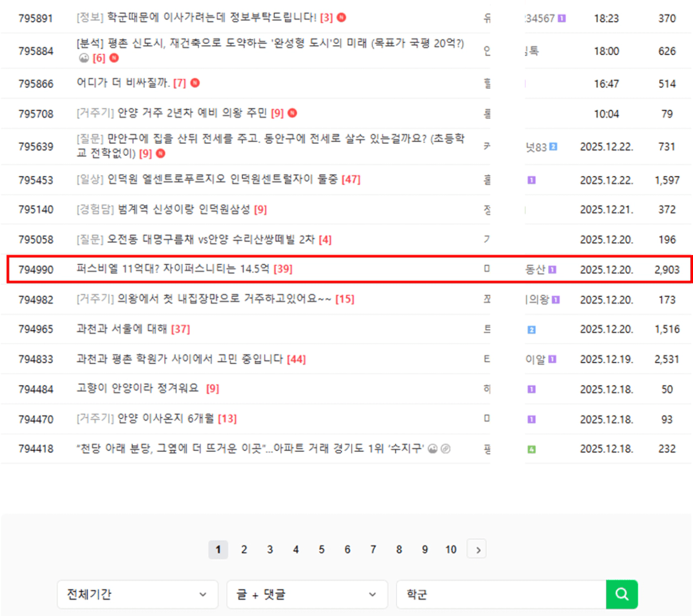
Task: Click purple level badge in row 794484
Action: [532, 389]
